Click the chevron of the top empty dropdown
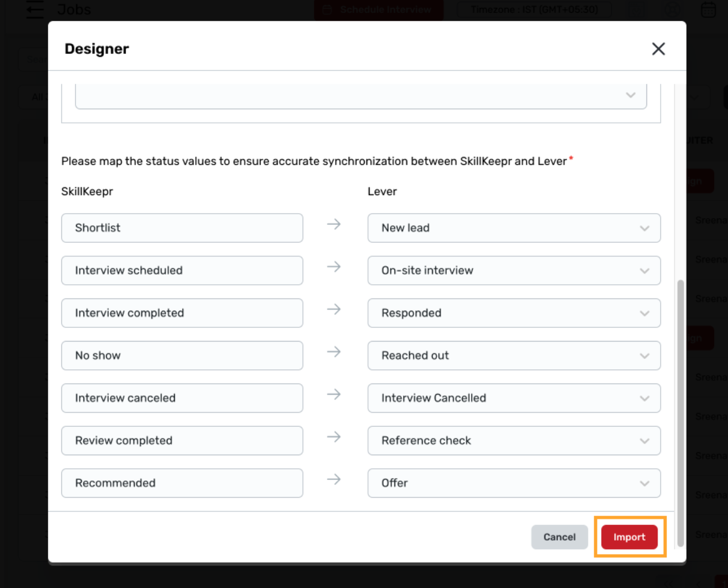The image size is (728, 588). click(630, 95)
